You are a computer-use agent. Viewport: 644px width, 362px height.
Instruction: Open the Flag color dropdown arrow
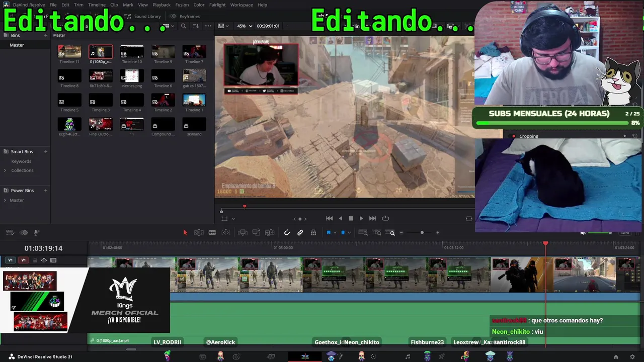click(335, 233)
